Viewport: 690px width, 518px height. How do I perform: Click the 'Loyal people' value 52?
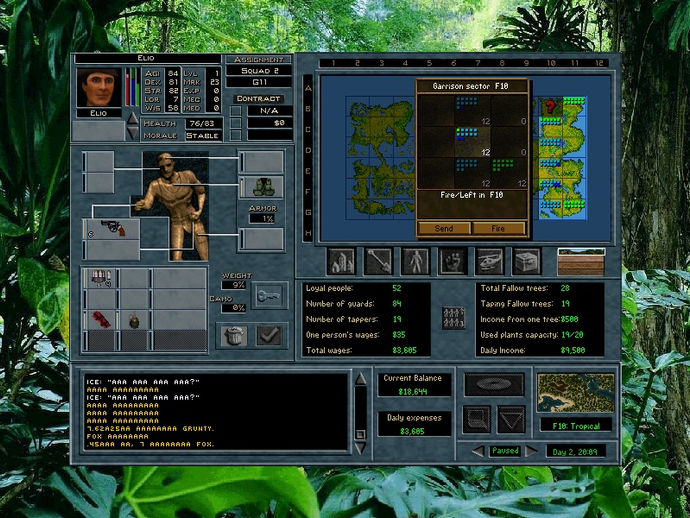click(x=396, y=288)
